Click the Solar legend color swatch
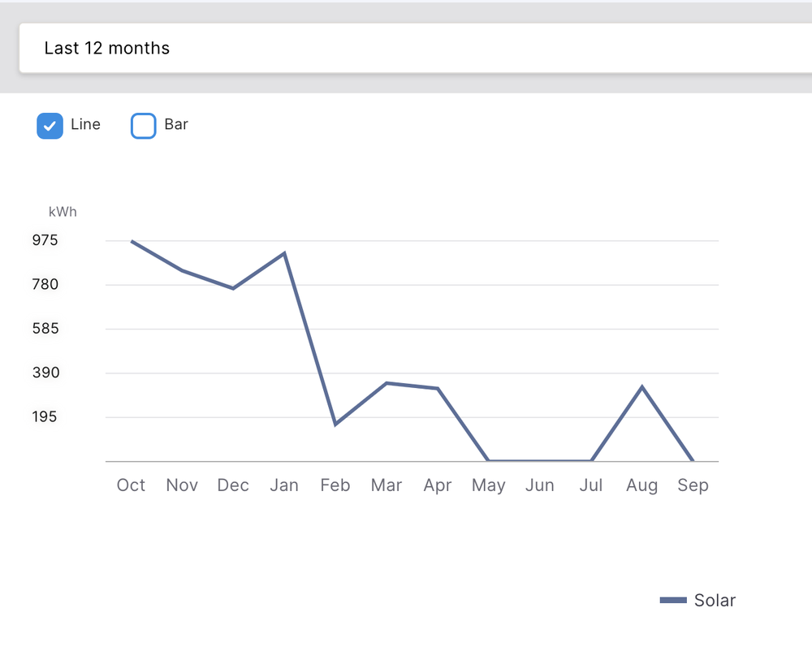The width and height of the screenshot is (812, 651). (673, 601)
